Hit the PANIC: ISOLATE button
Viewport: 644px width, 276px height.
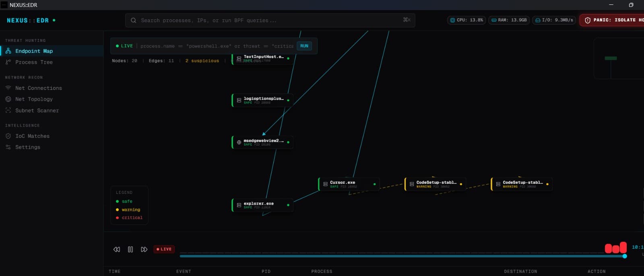(612, 20)
